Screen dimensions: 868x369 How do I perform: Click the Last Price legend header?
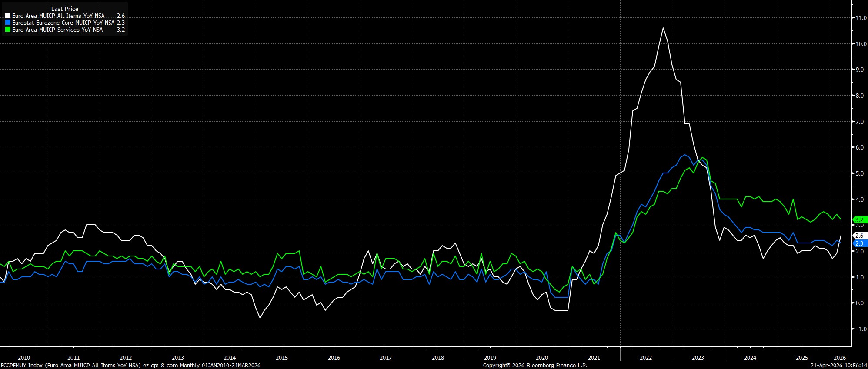click(65, 9)
